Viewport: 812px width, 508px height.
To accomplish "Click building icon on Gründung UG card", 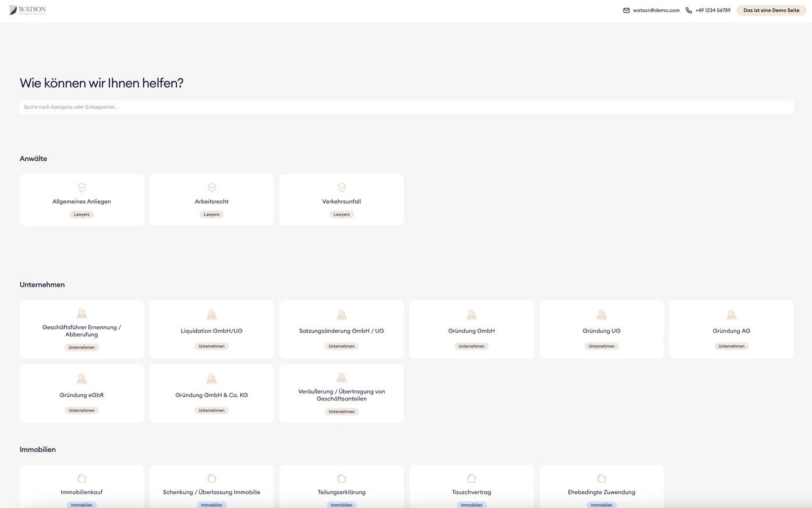I will 601,315.
